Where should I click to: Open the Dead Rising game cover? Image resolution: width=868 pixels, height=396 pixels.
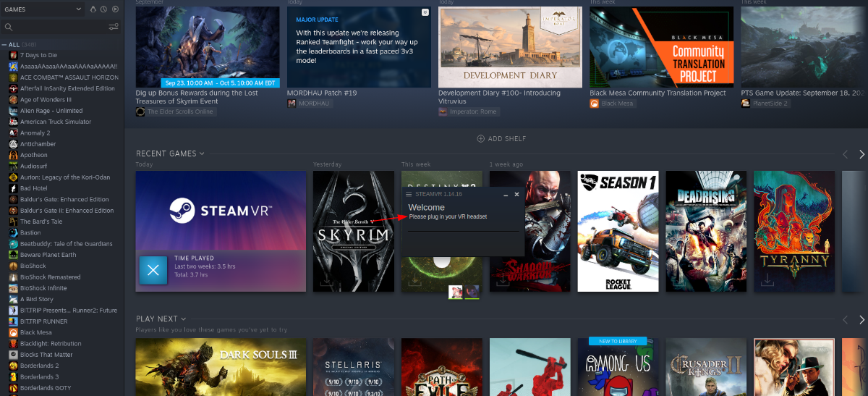707,231
